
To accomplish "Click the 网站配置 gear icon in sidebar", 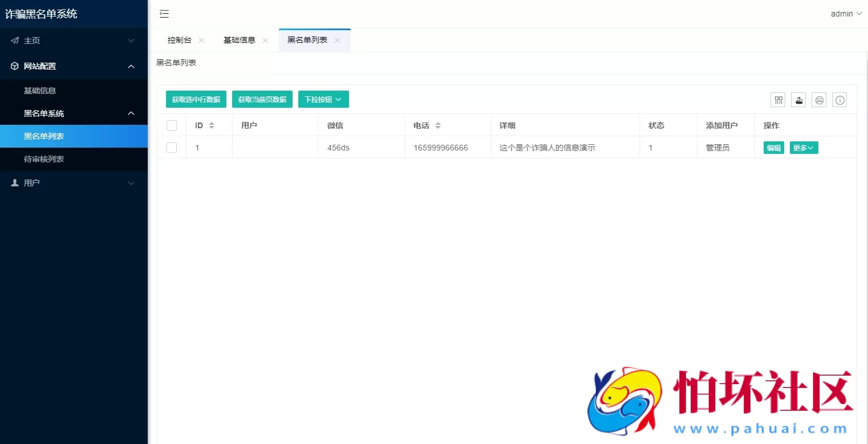I will point(15,66).
